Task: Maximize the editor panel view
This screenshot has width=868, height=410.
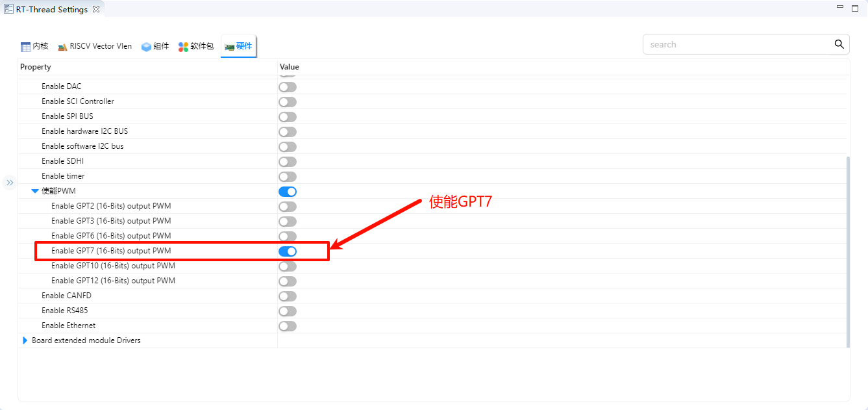Action: pos(855,8)
